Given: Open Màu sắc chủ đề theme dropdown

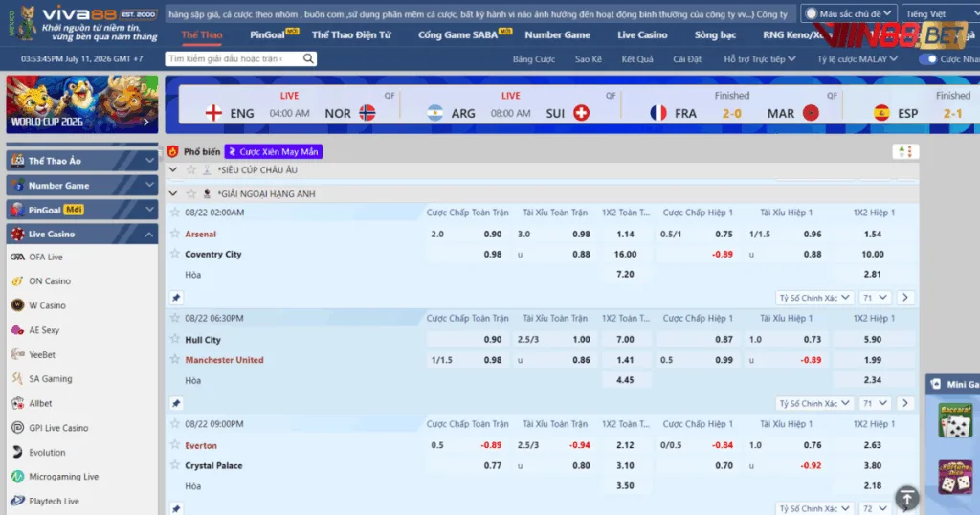Looking at the screenshot, I should (x=849, y=13).
